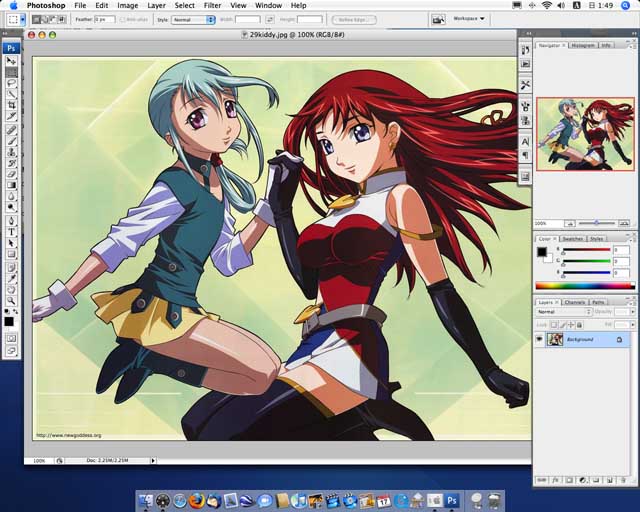Image resolution: width=640 pixels, height=512 pixels.
Task: Select the Move tool
Action: coord(11,61)
